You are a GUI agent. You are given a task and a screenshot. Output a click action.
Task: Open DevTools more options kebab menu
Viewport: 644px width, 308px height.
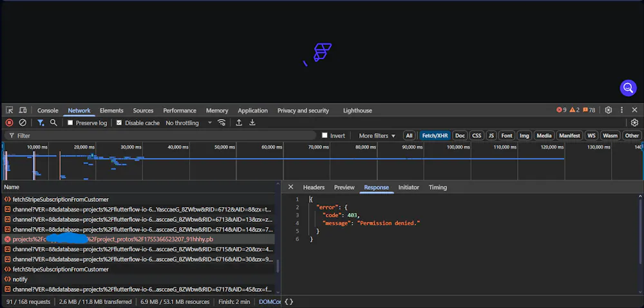(x=621, y=111)
